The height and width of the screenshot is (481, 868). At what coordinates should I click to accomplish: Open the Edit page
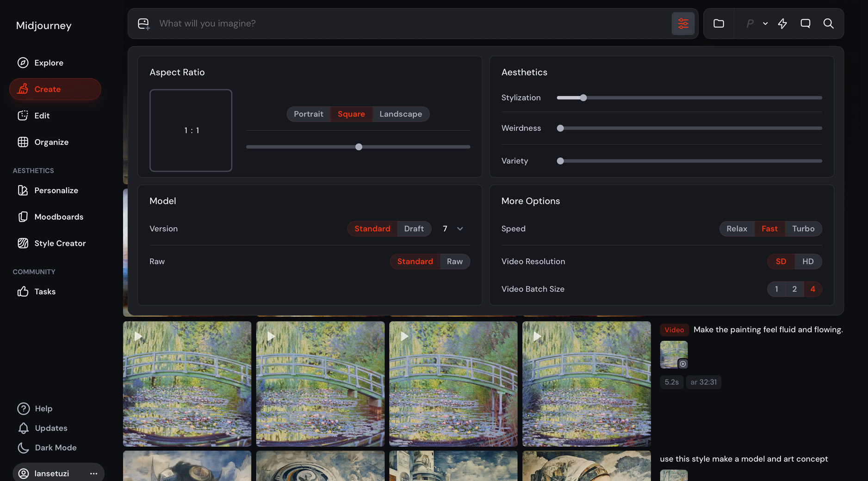coord(55,116)
